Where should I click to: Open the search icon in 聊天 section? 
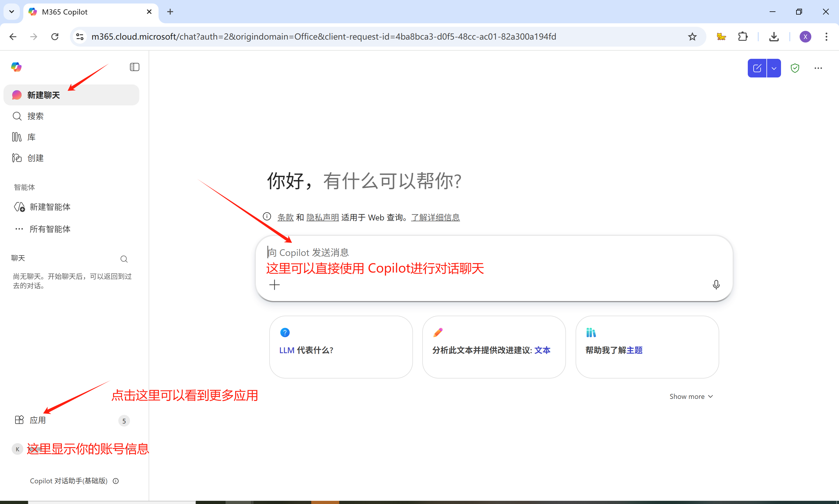(x=124, y=259)
